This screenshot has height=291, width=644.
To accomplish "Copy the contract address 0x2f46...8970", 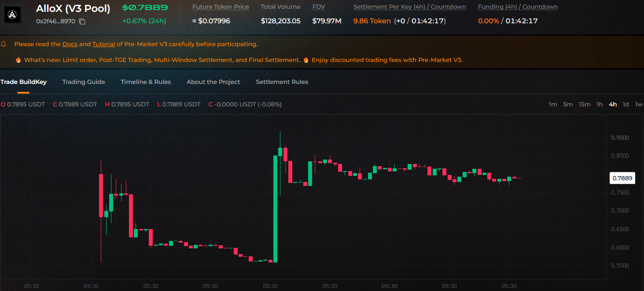I will point(82,21).
